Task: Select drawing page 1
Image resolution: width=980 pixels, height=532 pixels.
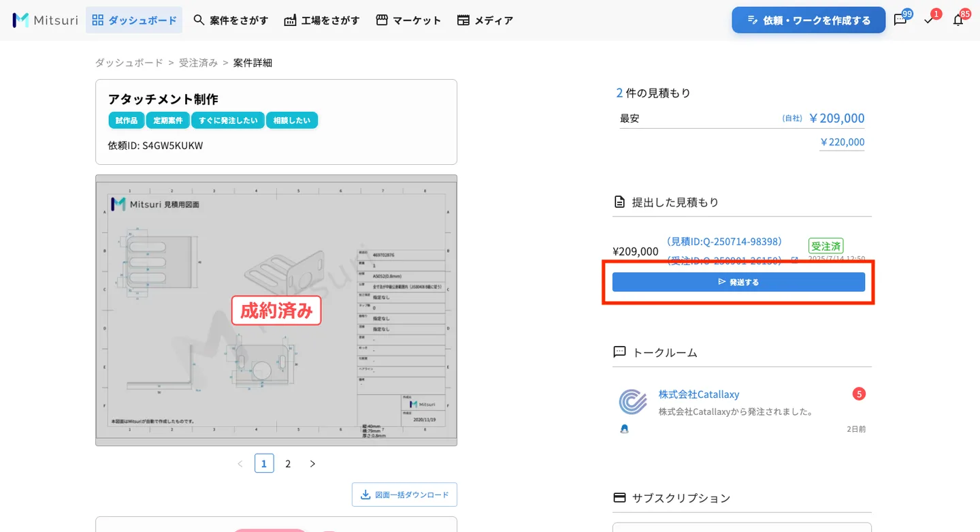Action: (264, 463)
